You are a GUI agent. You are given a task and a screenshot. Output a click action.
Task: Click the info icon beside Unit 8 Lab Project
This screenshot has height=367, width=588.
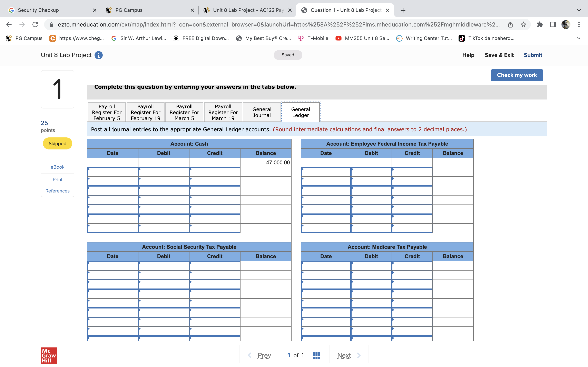tap(98, 55)
